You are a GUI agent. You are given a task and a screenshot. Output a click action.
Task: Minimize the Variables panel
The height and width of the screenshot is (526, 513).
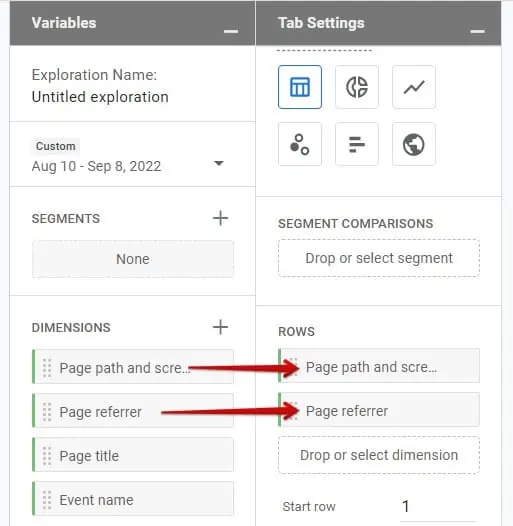231,31
